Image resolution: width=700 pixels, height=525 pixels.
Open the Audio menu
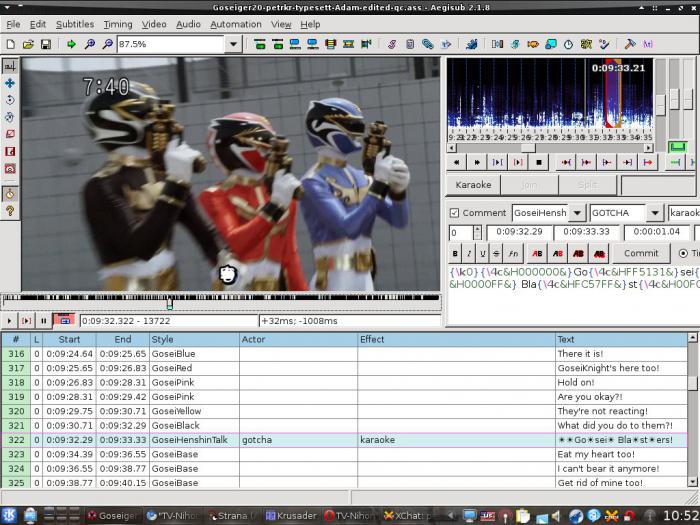pyautogui.click(x=188, y=24)
